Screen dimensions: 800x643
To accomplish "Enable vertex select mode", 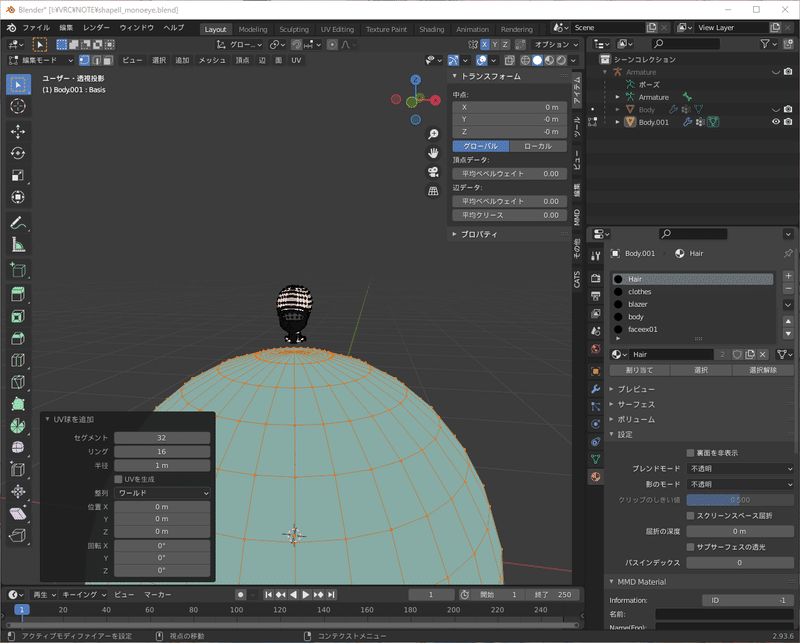I will point(84,60).
